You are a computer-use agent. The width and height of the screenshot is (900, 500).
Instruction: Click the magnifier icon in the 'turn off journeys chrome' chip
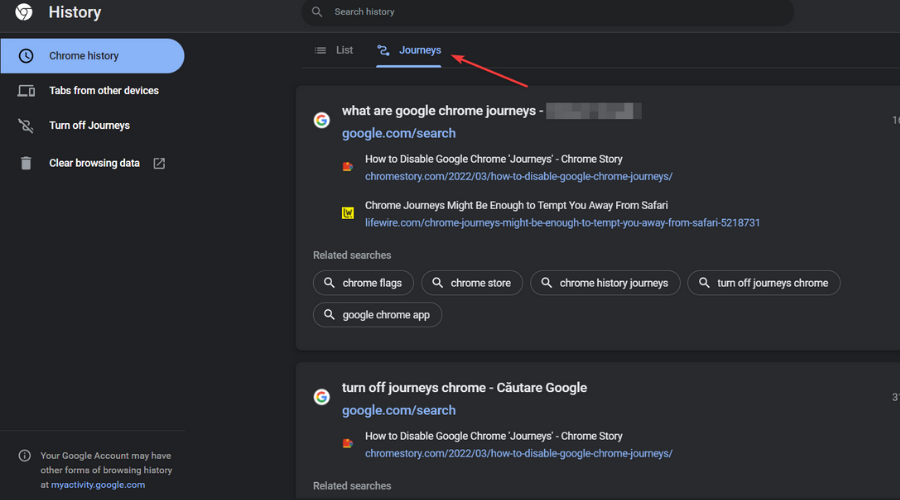[x=704, y=283]
